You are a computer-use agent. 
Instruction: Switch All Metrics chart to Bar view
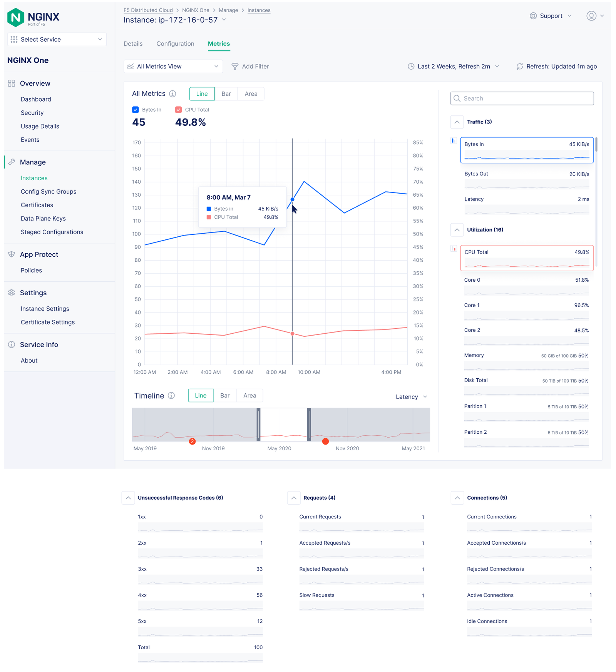point(226,94)
